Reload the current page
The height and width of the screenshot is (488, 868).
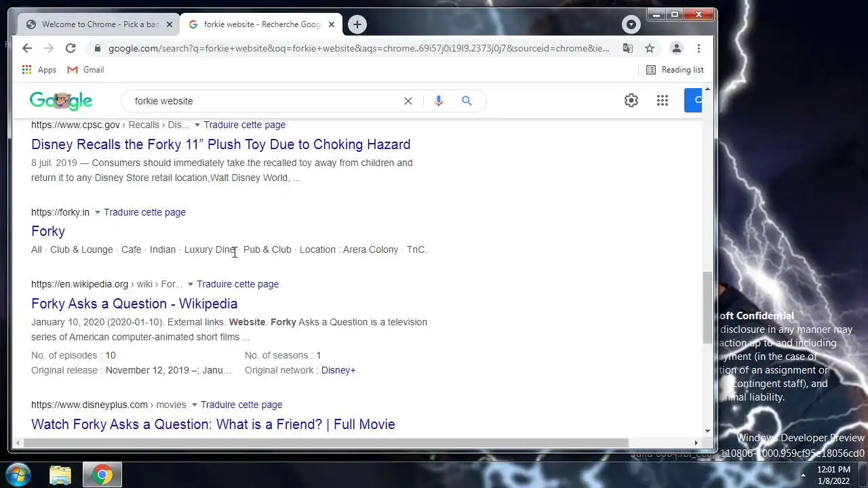pos(71,48)
